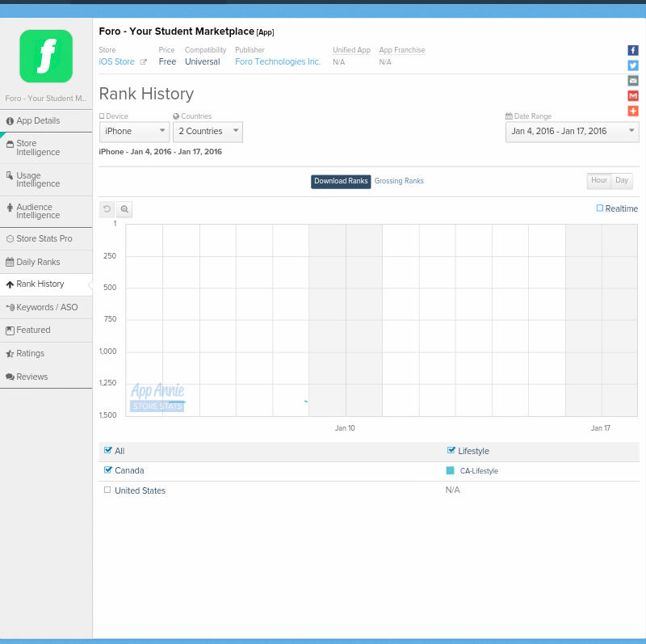Click the reset zoom undo icon
The image size is (646, 644).
(107, 209)
